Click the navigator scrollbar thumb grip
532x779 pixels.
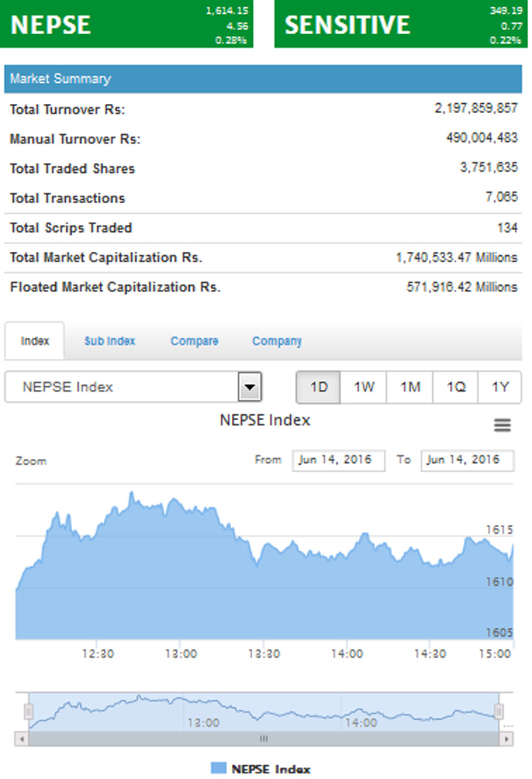[x=264, y=739]
